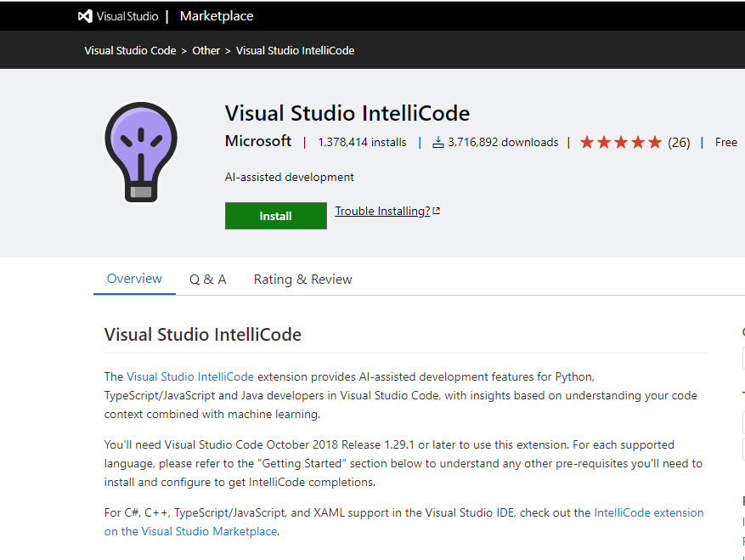Click the Visual Studio logo icon
The width and height of the screenshot is (745, 560).
point(85,16)
